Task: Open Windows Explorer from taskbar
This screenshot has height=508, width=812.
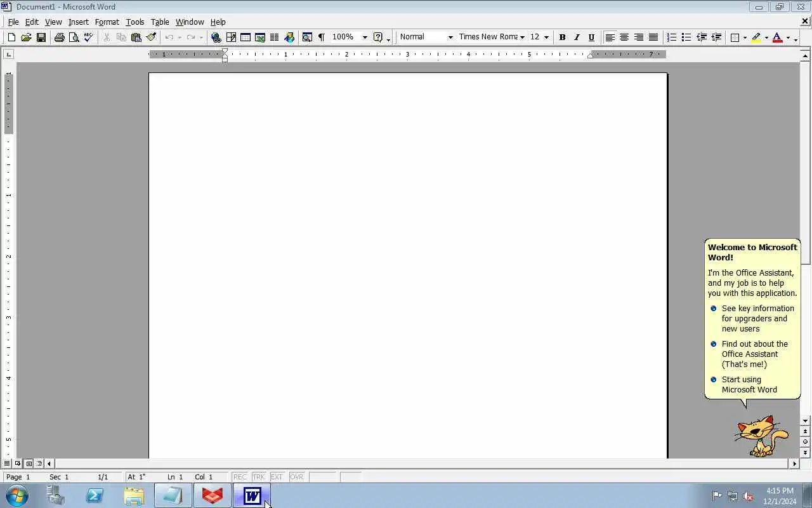Action: (134, 495)
